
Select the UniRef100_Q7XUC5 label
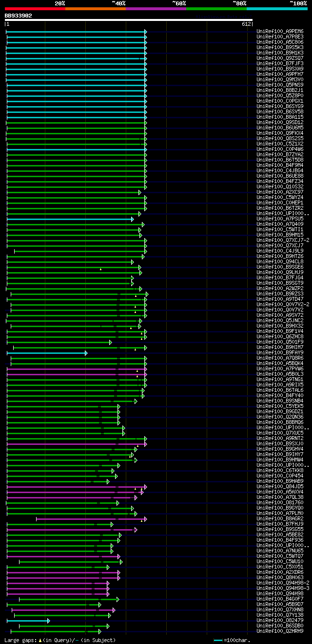280,433
